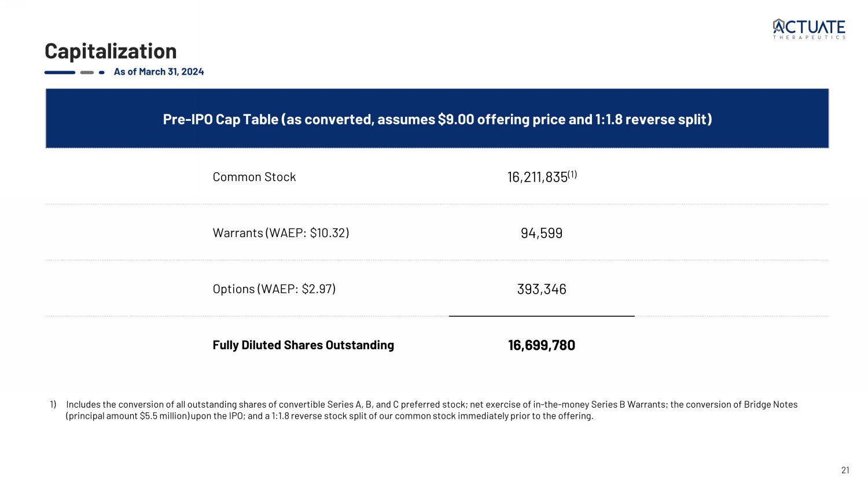The image size is (868, 488).
Task: Select the Warrants (WAEP: $10.32) label
Action: (x=281, y=233)
